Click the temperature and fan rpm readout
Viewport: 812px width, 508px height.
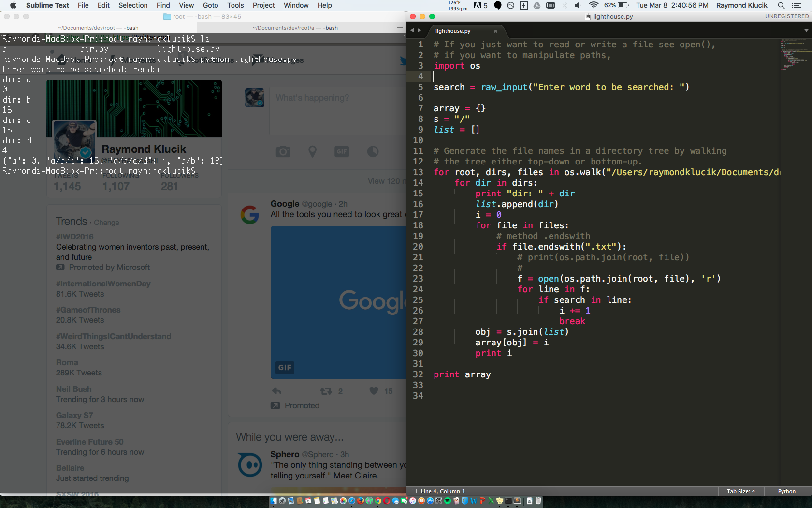(x=458, y=5)
